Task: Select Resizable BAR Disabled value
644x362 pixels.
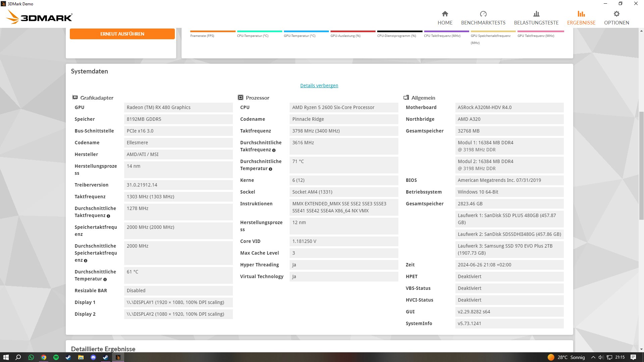Action: [x=178, y=291]
